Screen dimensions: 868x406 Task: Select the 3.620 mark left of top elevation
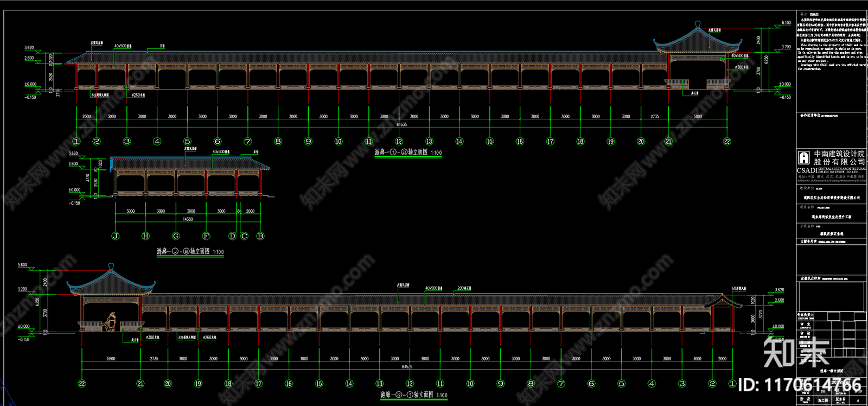click(x=29, y=48)
